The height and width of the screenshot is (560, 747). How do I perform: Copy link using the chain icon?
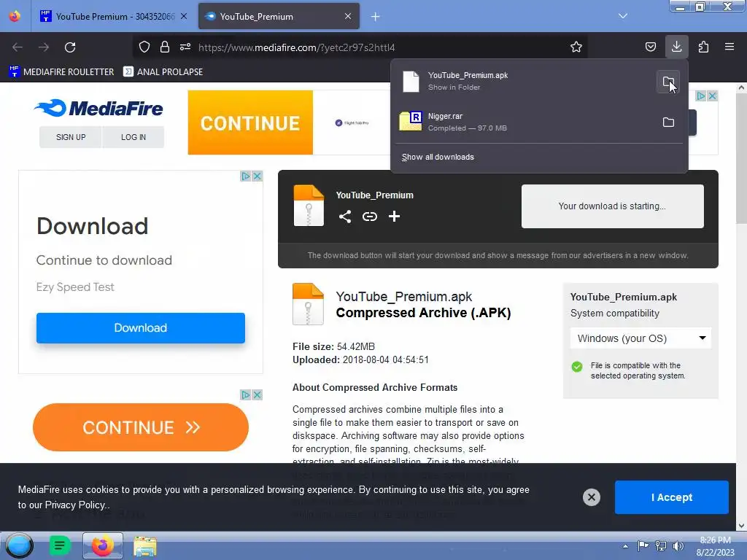370,217
